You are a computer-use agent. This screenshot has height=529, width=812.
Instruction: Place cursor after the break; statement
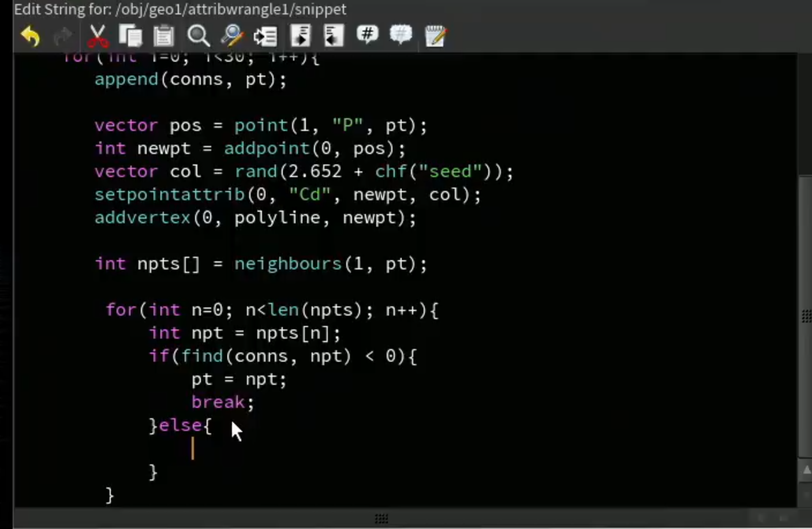256,402
